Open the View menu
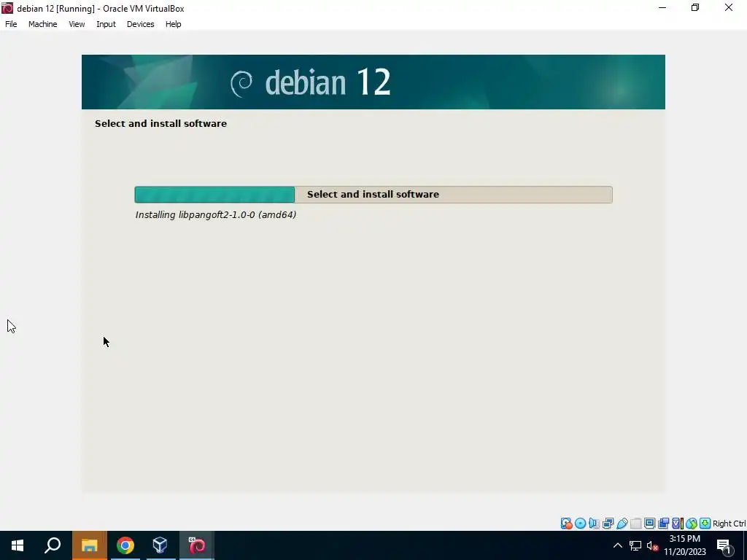 (x=76, y=24)
